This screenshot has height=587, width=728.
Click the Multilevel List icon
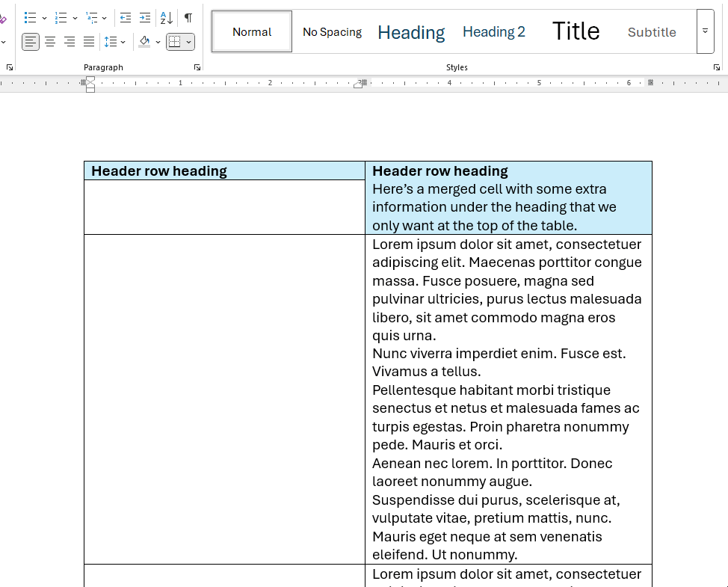click(x=92, y=17)
